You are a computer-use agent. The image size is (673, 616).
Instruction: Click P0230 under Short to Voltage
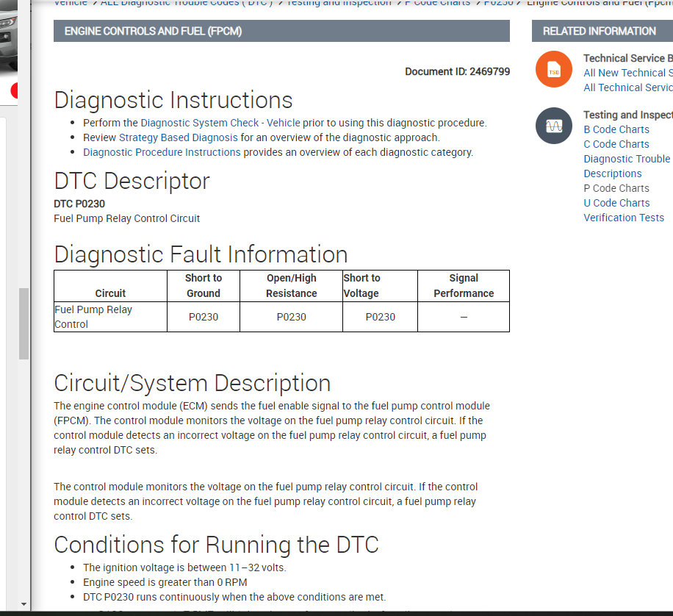point(380,317)
